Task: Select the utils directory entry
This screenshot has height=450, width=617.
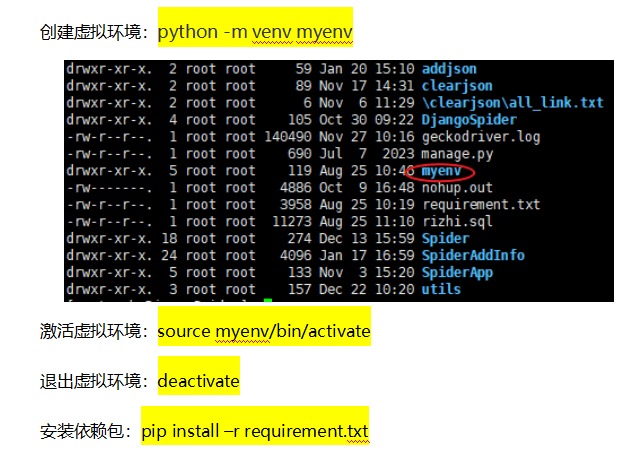Action: coord(441,289)
